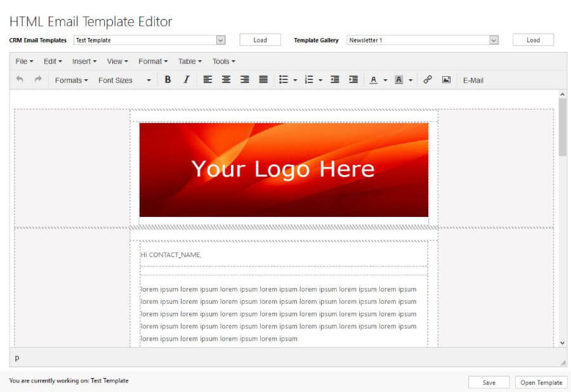
Task: Toggle right text alignment
Action: (x=245, y=79)
